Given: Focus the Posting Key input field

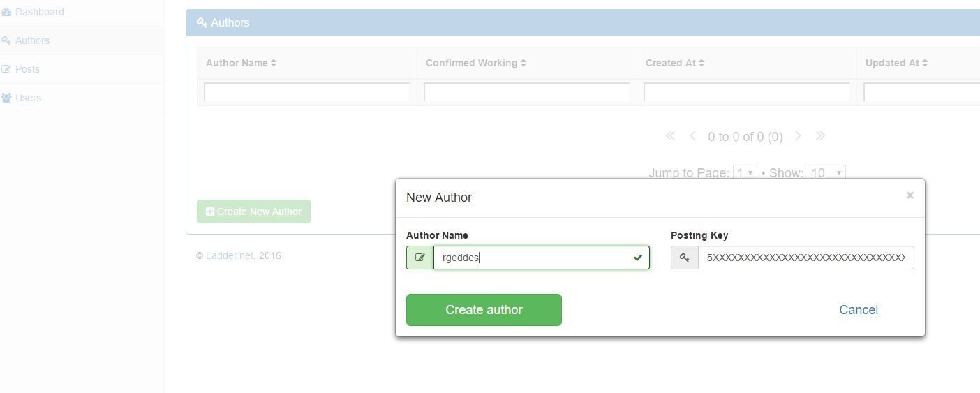Looking at the screenshot, I should point(805,258).
